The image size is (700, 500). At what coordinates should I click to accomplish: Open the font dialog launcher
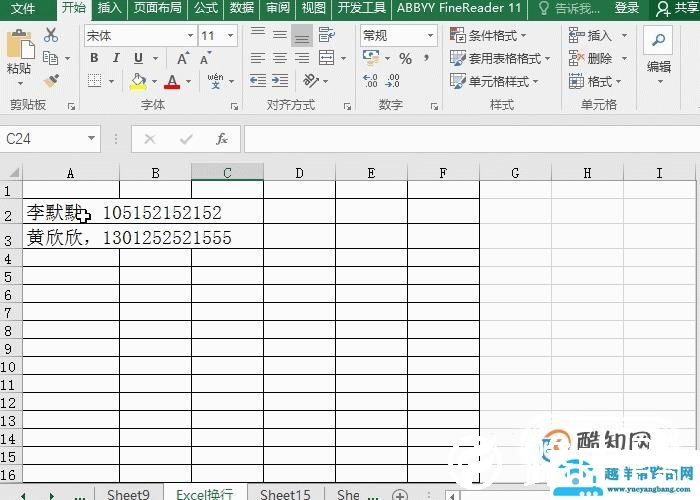(x=234, y=106)
